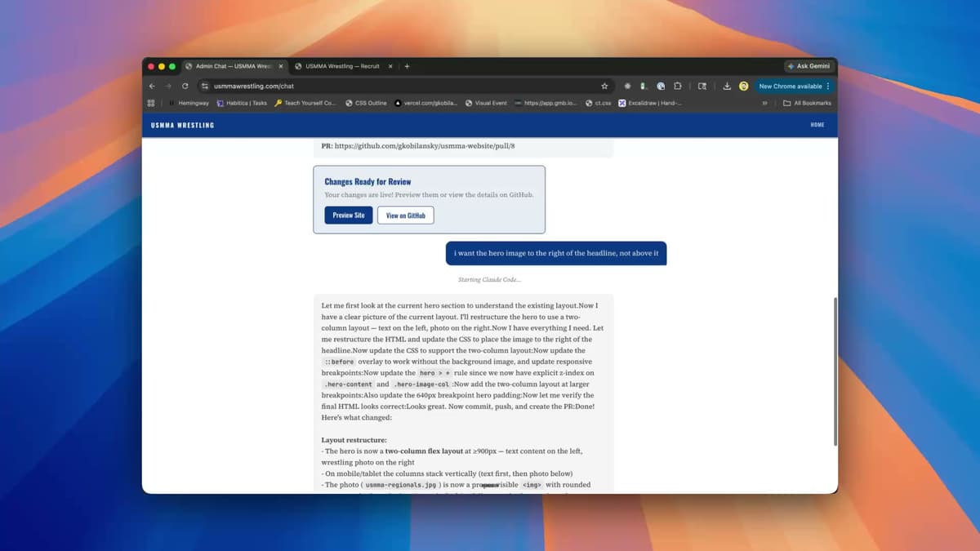980x551 pixels.
Task: Click the green Apple menu dot
Action: point(171,66)
